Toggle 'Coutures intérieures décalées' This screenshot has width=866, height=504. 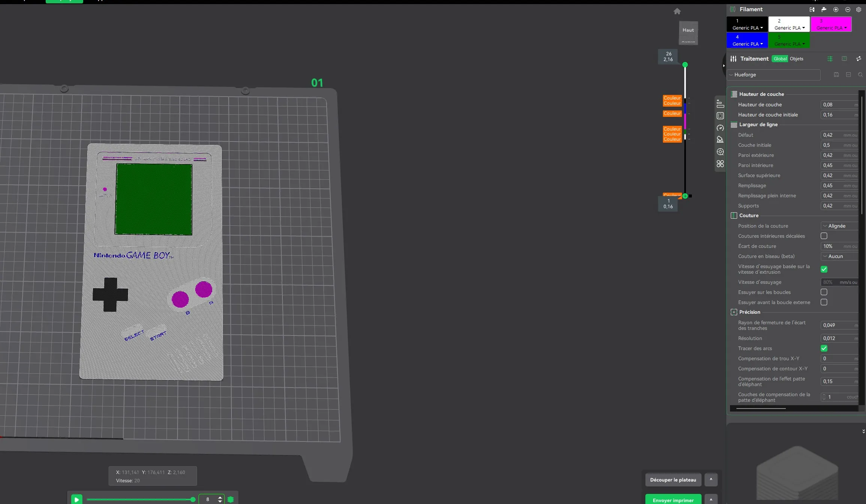click(x=824, y=236)
